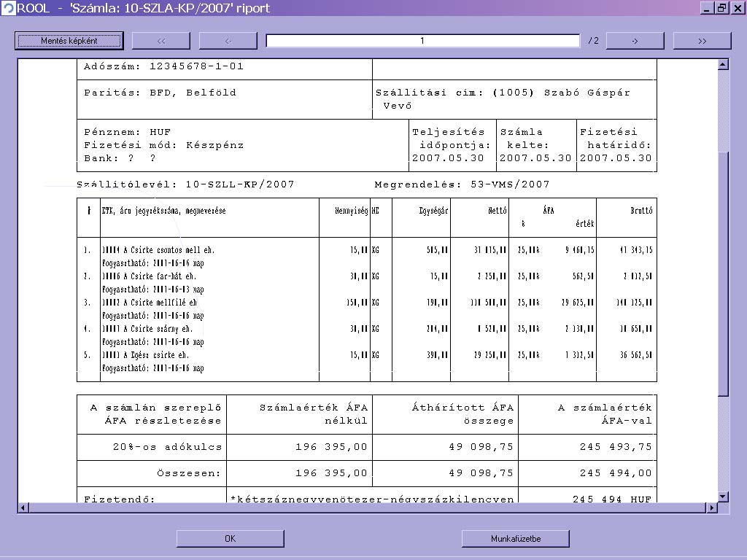Screen dimensions: 747x560
Task: Minimize the report window
Action: (x=707, y=8)
